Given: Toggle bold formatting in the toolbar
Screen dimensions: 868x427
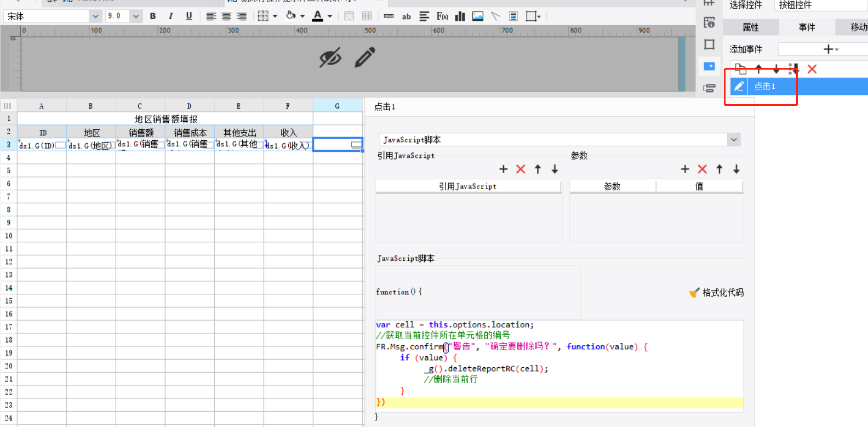Looking at the screenshot, I should pyautogui.click(x=153, y=16).
